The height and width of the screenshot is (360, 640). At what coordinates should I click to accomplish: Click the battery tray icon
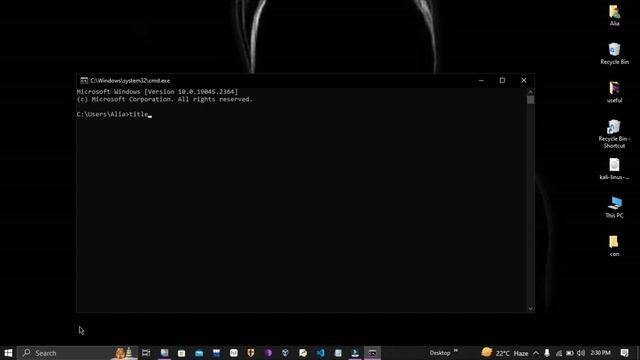click(x=570, y=353)
